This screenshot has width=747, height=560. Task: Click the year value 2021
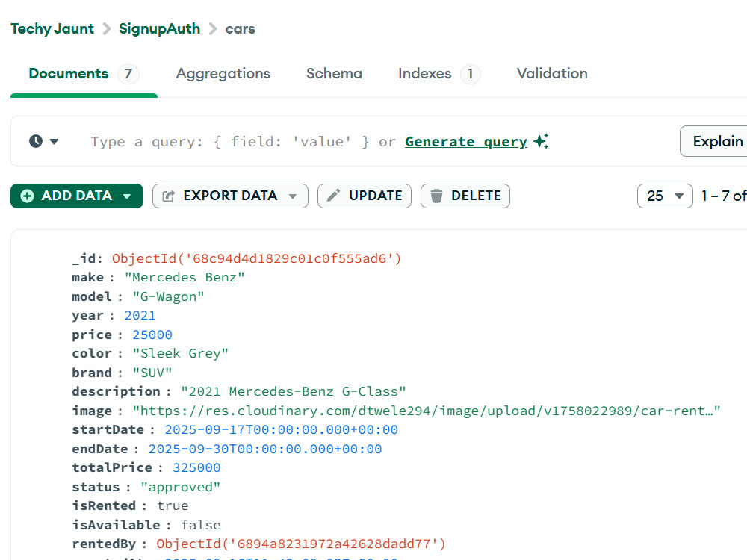tap(140, 316)
